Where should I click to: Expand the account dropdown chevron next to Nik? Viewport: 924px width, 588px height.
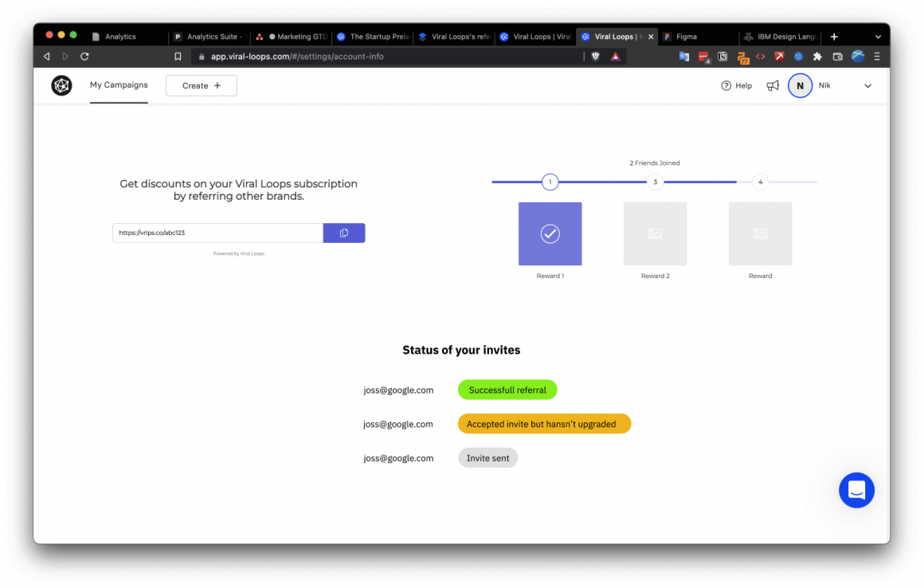(867, 85)
